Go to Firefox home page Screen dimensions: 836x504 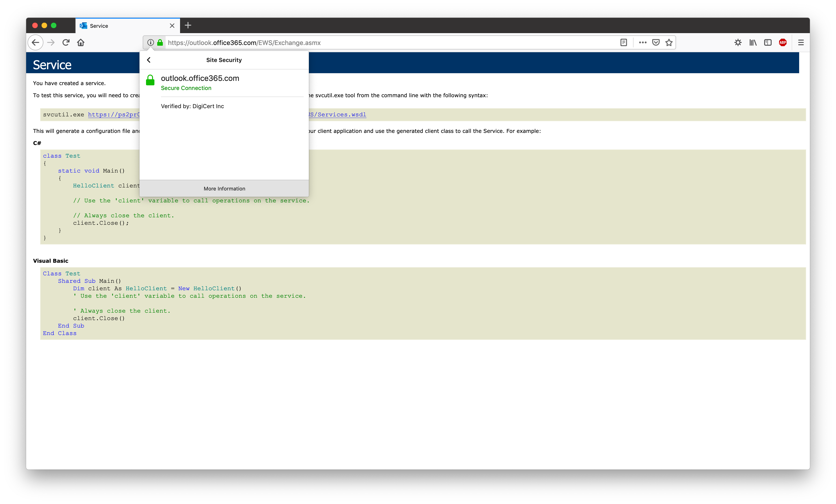(81, 42)
